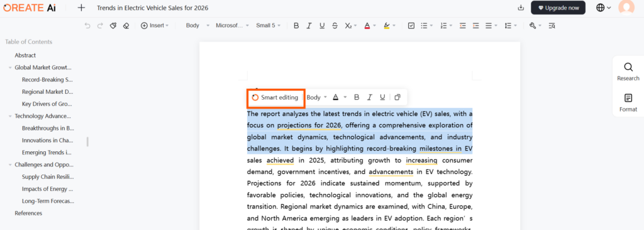This screenshot has width=644, height=230.
Task: Jump to Supply Chain Resili… heading
Action: (48, 176)
